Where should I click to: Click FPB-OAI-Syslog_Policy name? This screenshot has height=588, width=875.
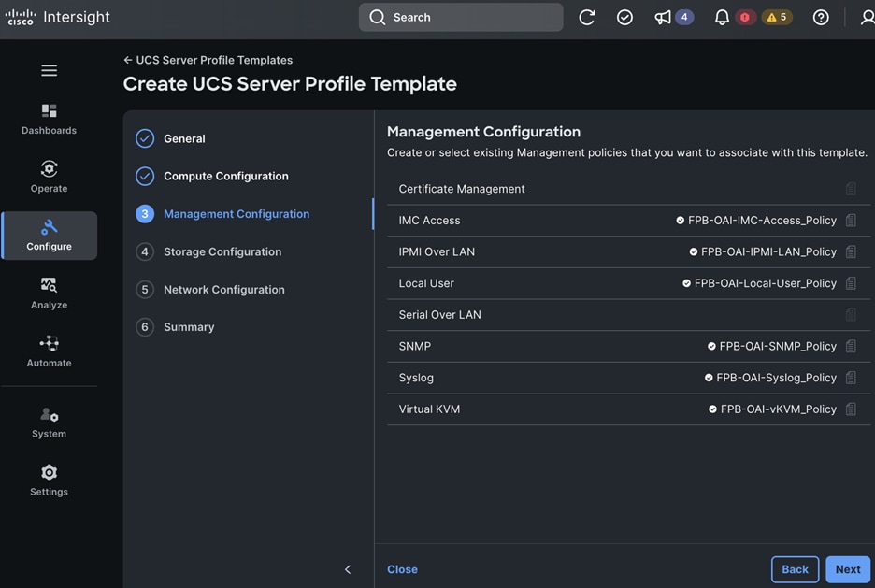click(x=776, y=378)
